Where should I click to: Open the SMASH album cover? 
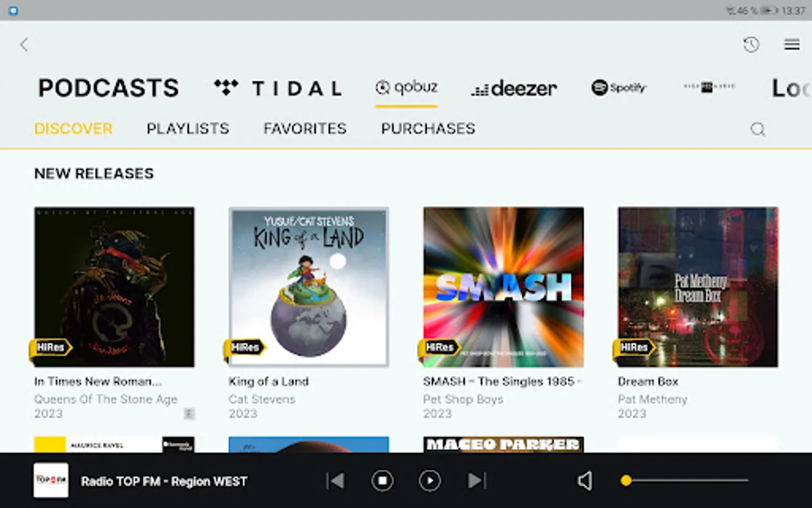[504, 287]
